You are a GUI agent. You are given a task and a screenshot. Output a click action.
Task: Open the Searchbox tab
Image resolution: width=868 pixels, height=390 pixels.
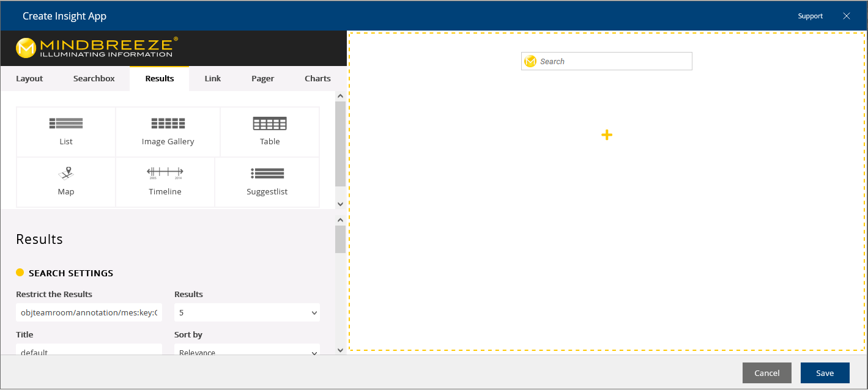point(94,78)
